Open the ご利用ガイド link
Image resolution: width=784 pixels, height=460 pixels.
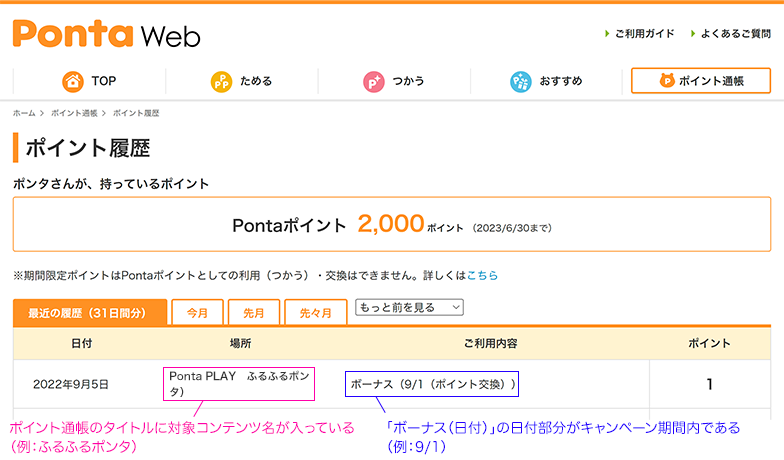tap(644, 34)
